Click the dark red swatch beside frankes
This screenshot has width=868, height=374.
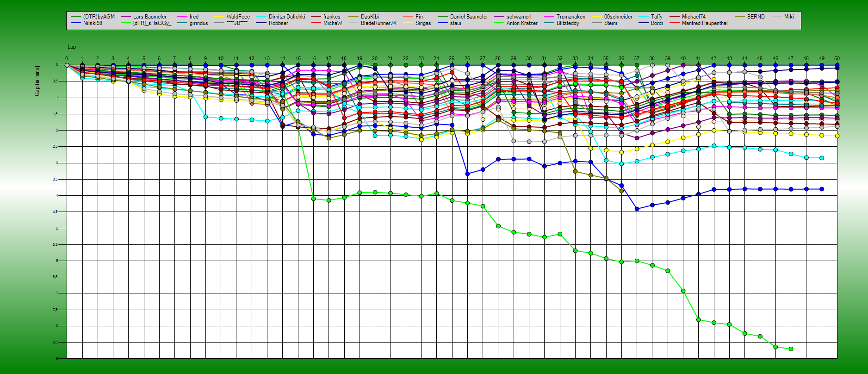pos(316,17)
